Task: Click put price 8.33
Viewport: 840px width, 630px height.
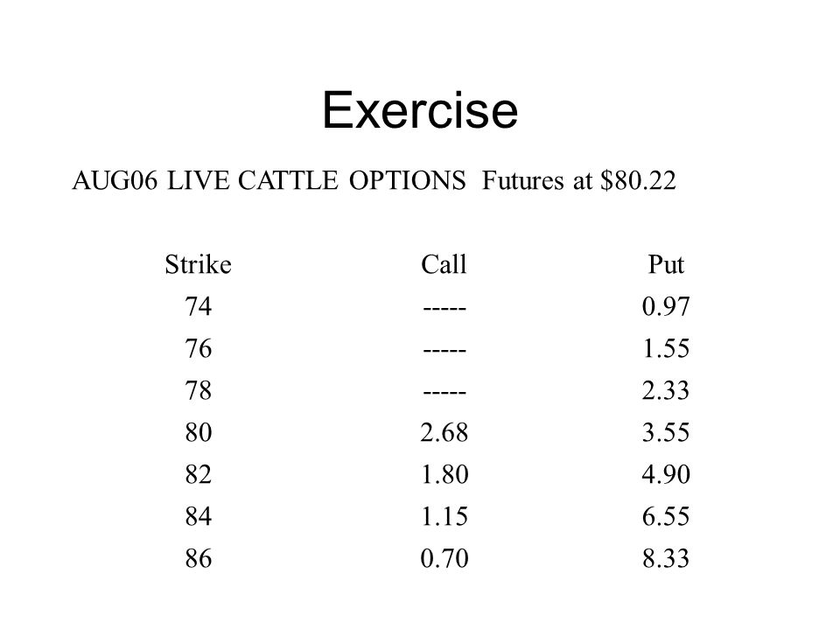Action: coord(666,558)
